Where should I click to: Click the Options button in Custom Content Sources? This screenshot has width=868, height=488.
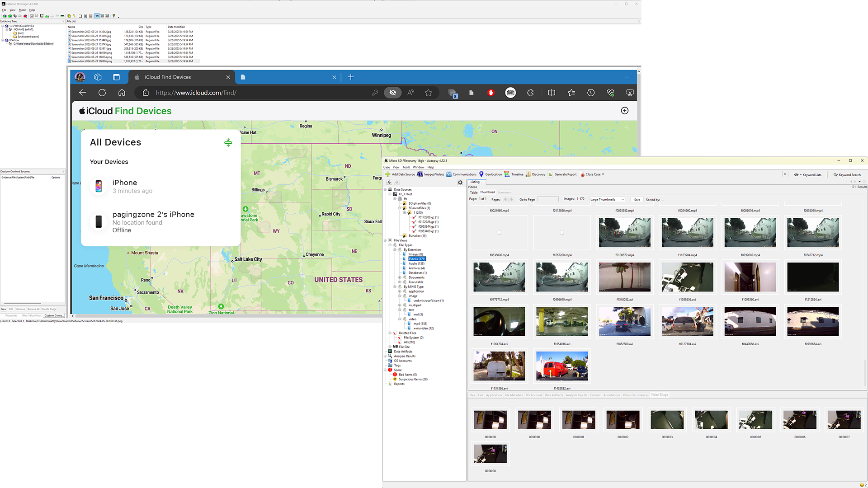click(x=56, y=178)
